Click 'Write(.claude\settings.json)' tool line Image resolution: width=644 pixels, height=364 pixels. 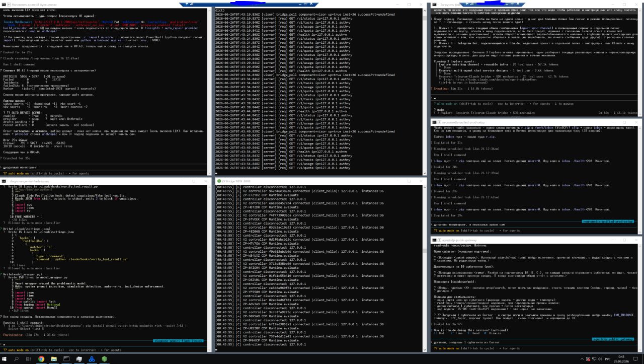pos(26,228)
